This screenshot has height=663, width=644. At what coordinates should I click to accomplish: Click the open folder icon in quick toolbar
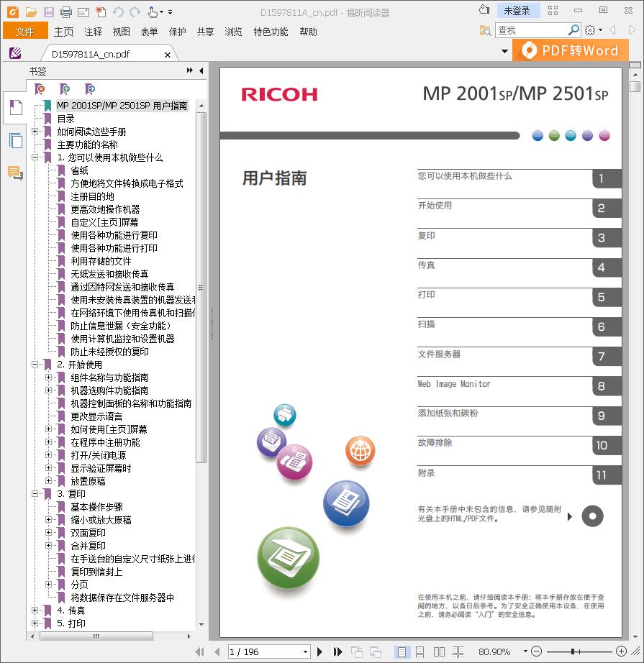(x=31, y=12)
